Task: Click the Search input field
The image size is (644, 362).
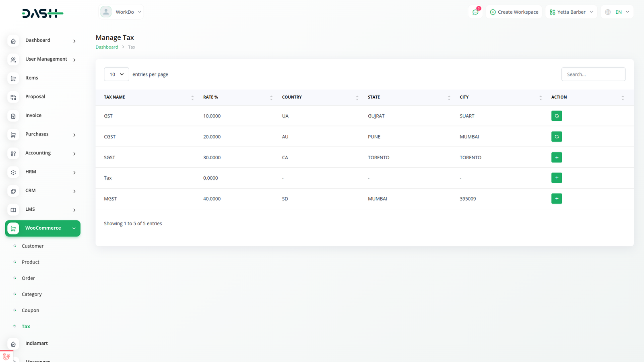Action: pyautogui.click(x=593, y=74)
